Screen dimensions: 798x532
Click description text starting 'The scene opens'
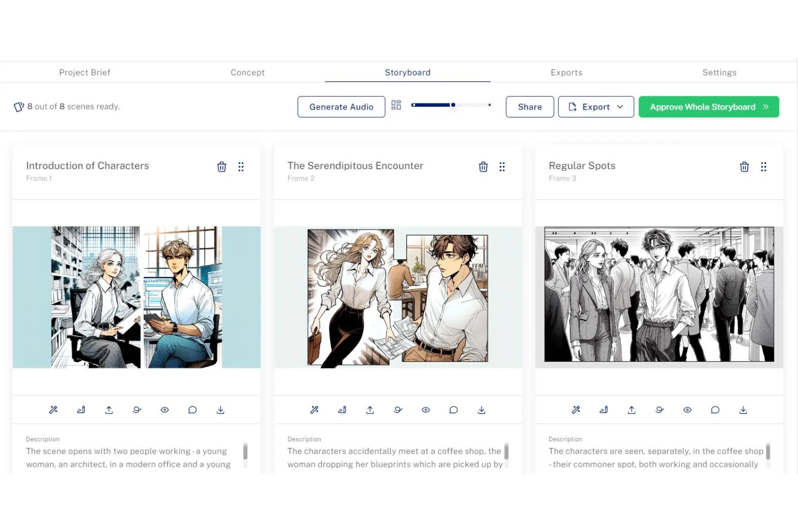click(x=128, y=458)
